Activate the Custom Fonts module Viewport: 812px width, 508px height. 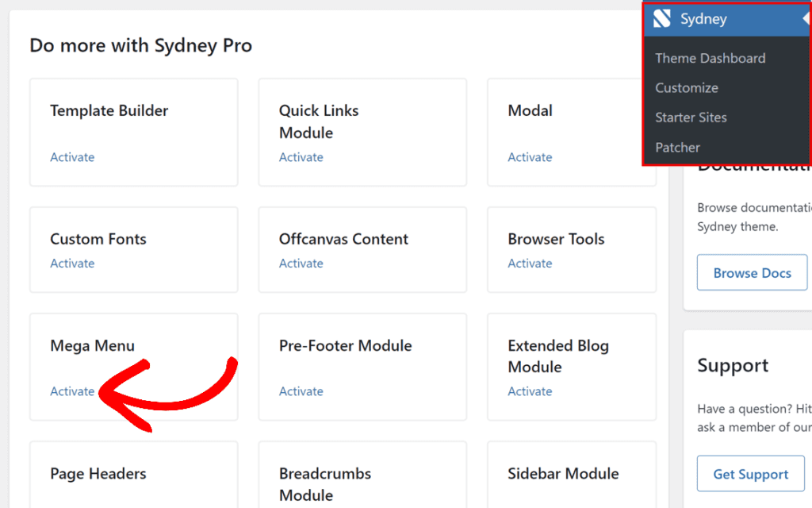tap(72, 264)
